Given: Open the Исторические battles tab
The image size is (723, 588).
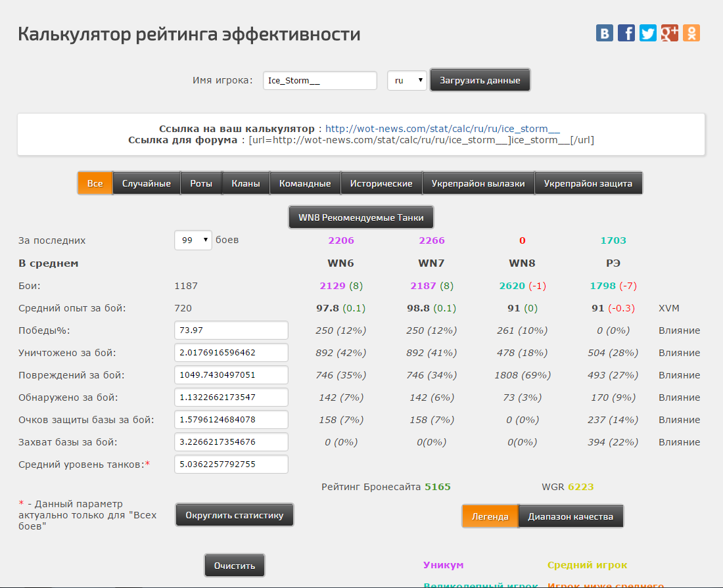Looking at the screenshot, I should tap(381, 183).
